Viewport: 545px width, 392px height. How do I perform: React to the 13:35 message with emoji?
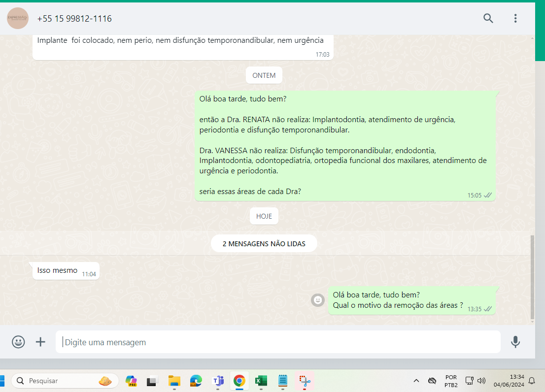tap(318, 300)
